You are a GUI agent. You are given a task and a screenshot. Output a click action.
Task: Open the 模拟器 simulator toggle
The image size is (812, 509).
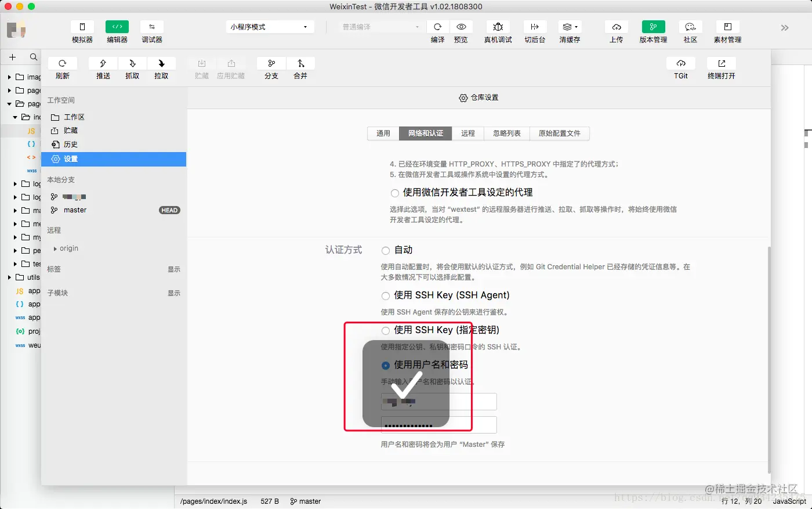(x=82, y=27)
